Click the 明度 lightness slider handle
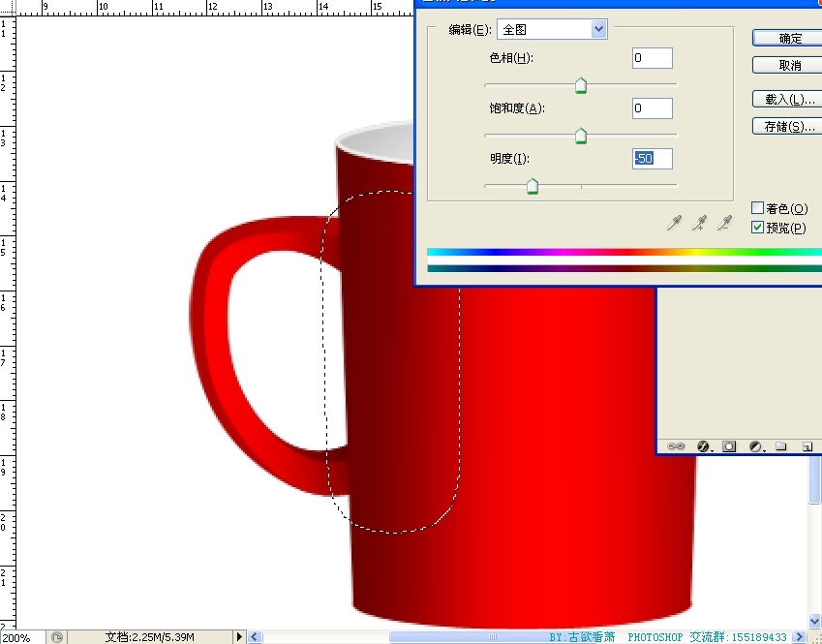The width and height of the screenshot is (822, 644). point(533,187)
